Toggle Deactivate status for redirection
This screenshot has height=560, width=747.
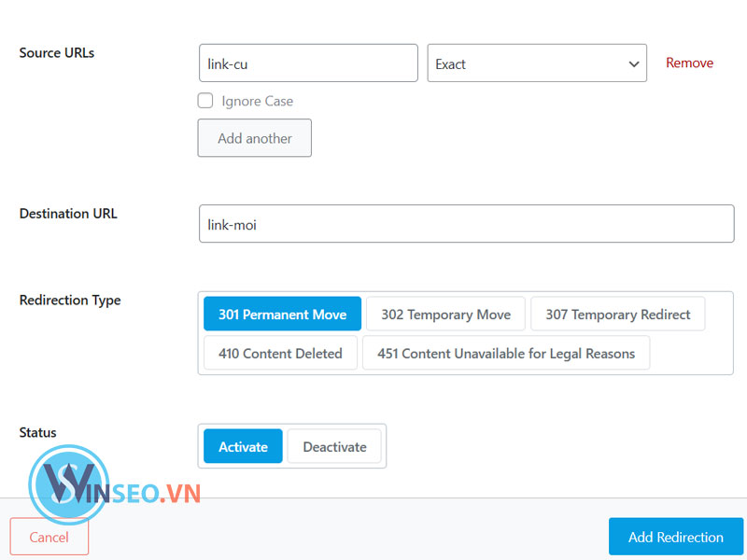pyautogui.click(x=334, y=446)
